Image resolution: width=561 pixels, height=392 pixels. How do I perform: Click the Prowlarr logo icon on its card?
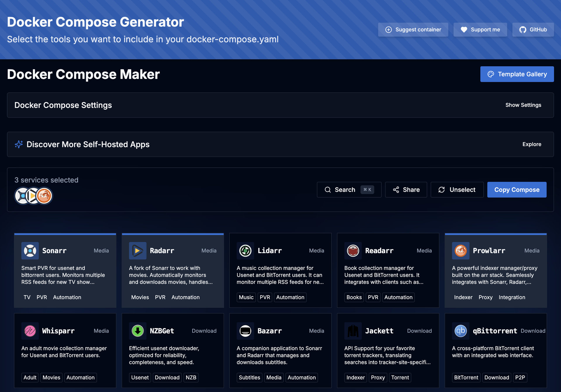point(460,251)
